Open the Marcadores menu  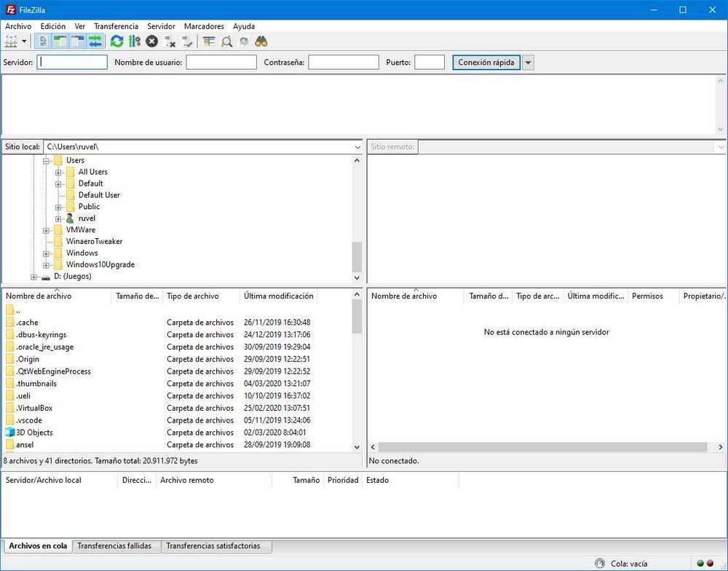pyautogui.click(x=204, y=26)
